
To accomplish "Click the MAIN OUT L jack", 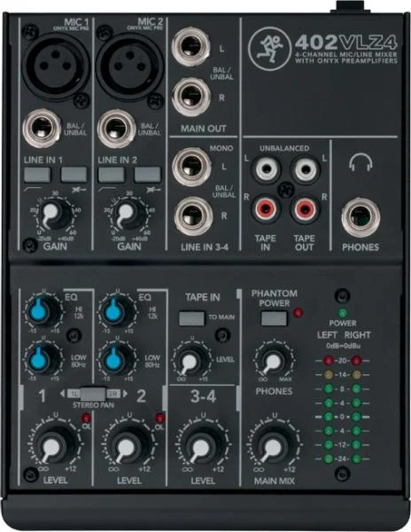I will tap(191, 46).
